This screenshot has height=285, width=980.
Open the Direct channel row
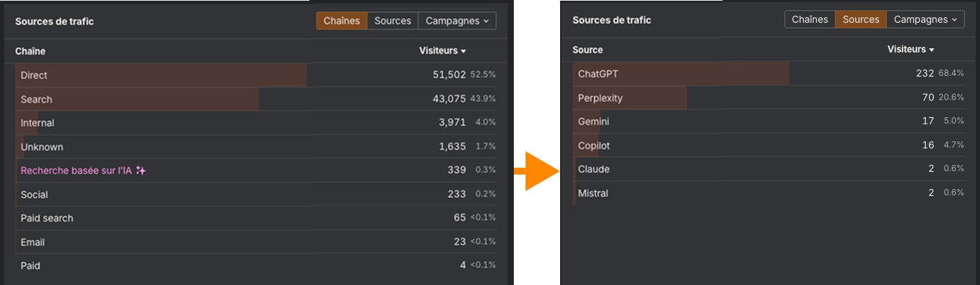(256, 75)
